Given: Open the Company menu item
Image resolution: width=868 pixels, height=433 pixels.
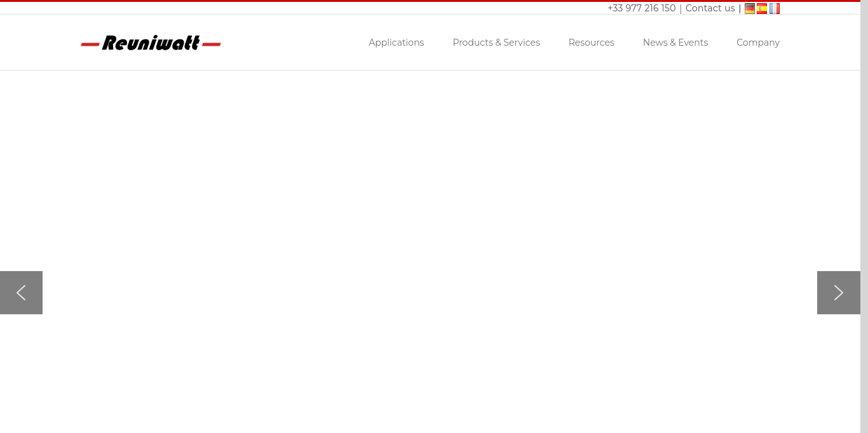Looking at the screenshot, I should coord(757,43).
